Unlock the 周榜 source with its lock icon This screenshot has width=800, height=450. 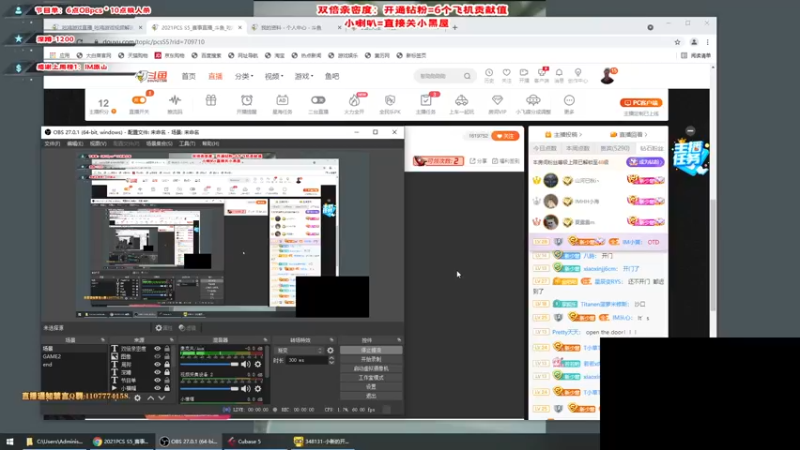tap(167, 364)
